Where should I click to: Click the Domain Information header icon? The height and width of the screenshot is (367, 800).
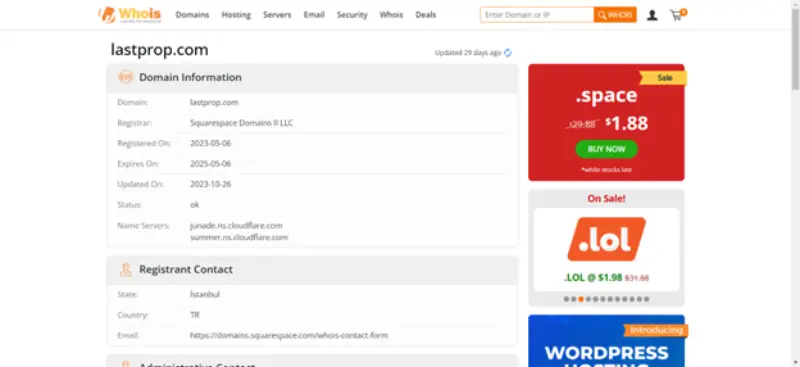[126, 77]
